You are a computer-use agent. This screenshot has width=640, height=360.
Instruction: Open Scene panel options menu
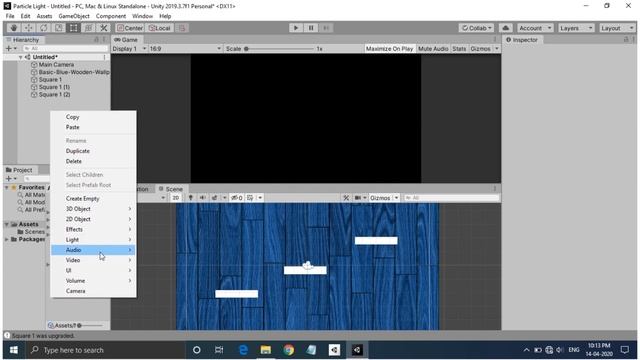(495, 189)
